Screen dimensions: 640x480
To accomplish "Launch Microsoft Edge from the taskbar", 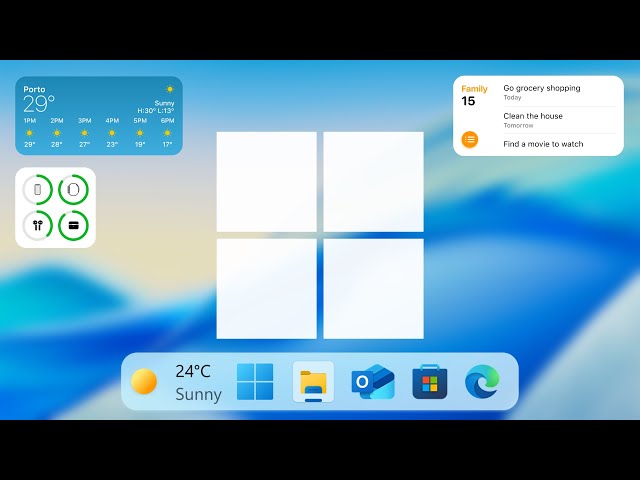I will [482, 382].
